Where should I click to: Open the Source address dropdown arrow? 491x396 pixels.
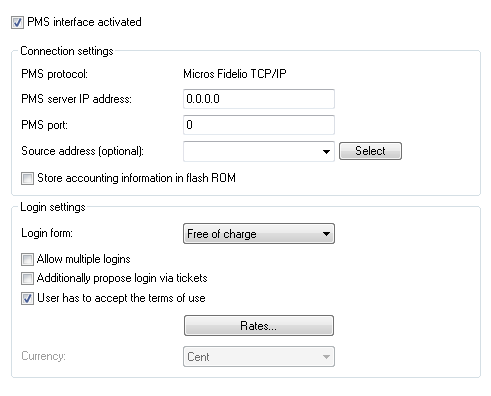tap(326, 152)
